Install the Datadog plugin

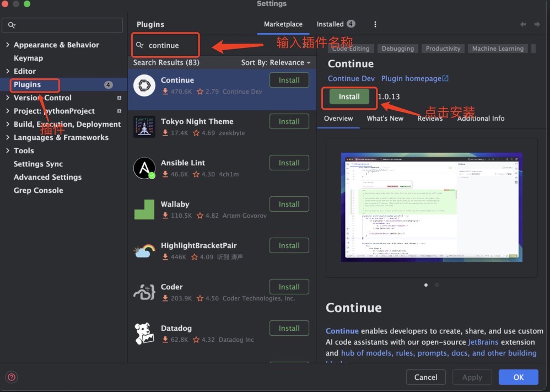tap(289, 328)
